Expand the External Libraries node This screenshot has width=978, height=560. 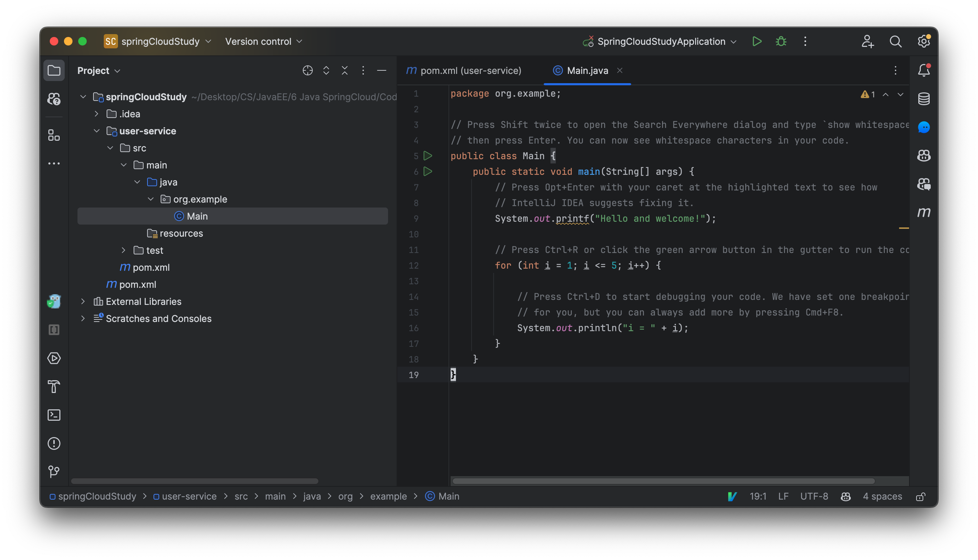coord(83,301)
